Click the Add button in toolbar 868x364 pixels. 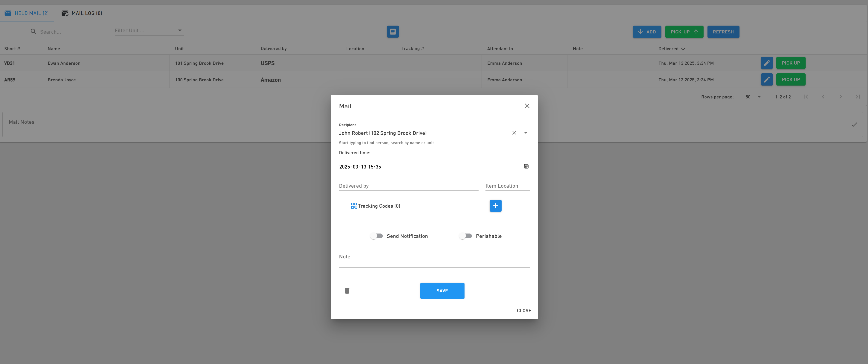click(647, 32)
